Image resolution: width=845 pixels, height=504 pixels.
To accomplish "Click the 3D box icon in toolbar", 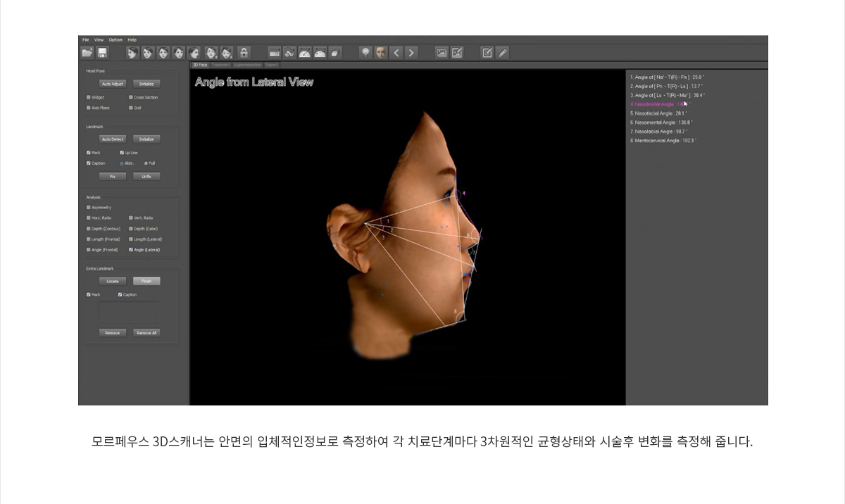I will coord(335,52).
